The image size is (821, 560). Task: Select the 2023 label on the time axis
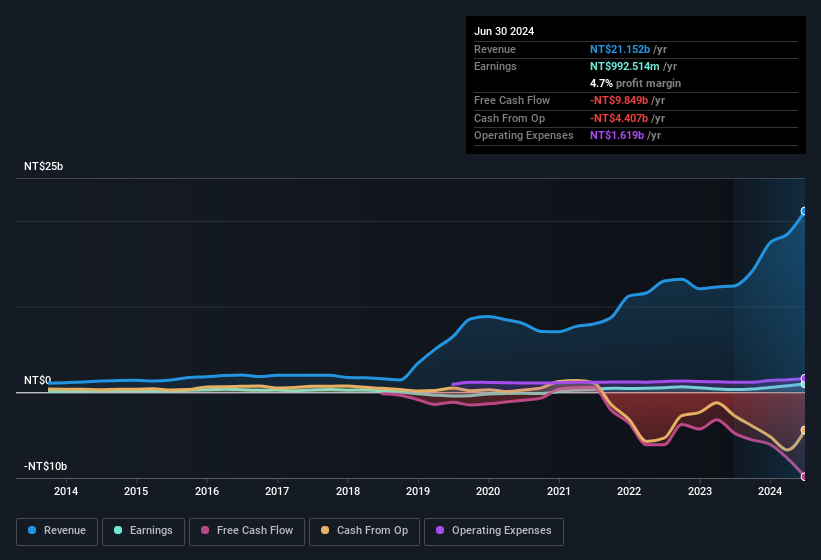[700, 491]
